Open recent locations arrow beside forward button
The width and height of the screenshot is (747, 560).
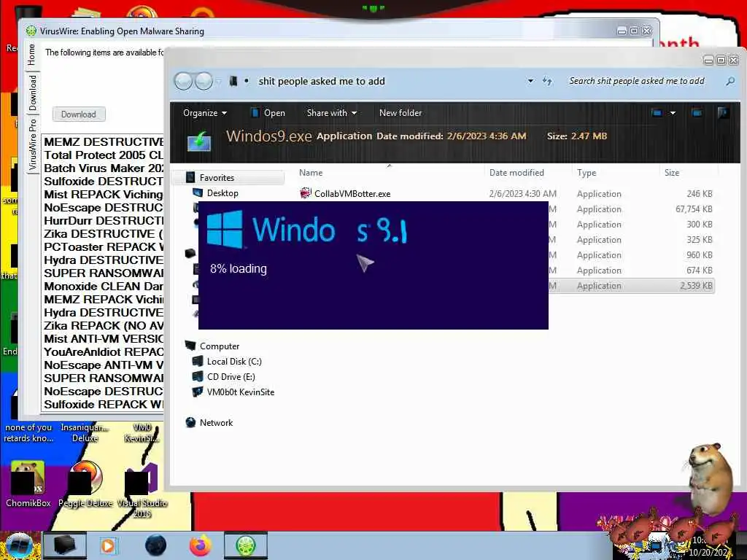(219, 82)
